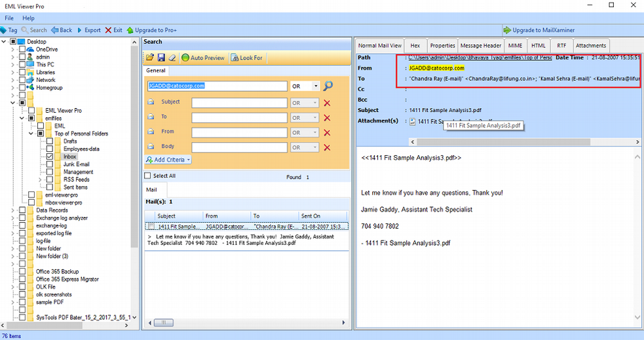The width and height of the screenshot is (644, 340).
Task: Collapse the emlfiles tree node
Action: [22, 119]
